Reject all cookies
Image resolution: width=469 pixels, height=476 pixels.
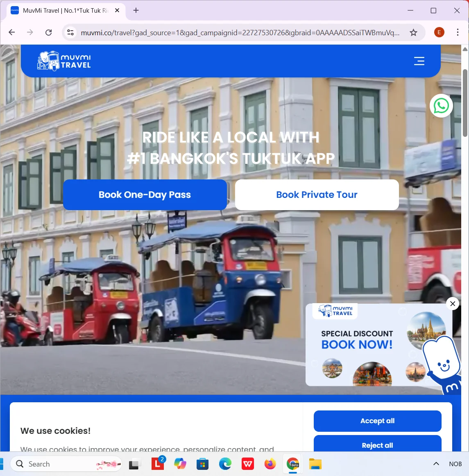[377, 445]
